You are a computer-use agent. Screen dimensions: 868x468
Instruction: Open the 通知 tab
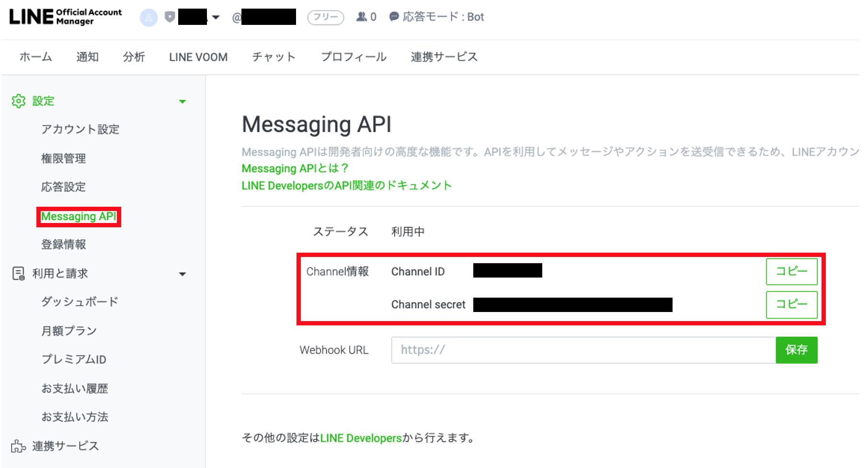point(87,57)
